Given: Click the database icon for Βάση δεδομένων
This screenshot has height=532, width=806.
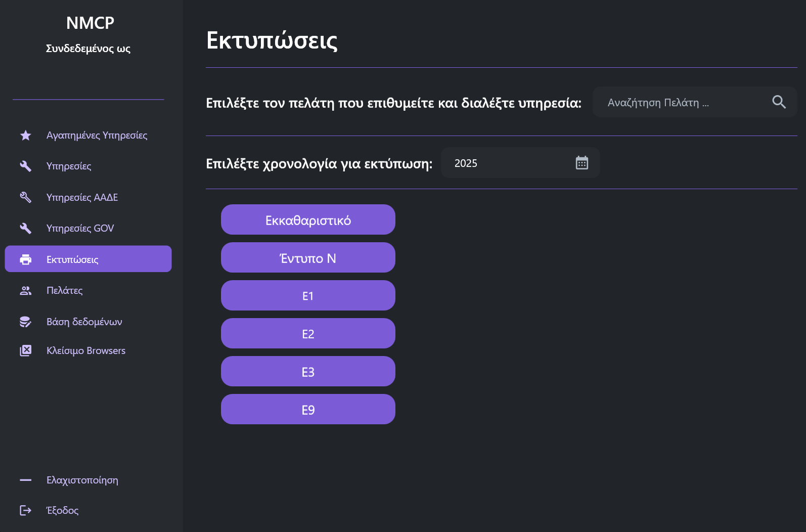Looking at the screenshot, I should pos(26,322).
